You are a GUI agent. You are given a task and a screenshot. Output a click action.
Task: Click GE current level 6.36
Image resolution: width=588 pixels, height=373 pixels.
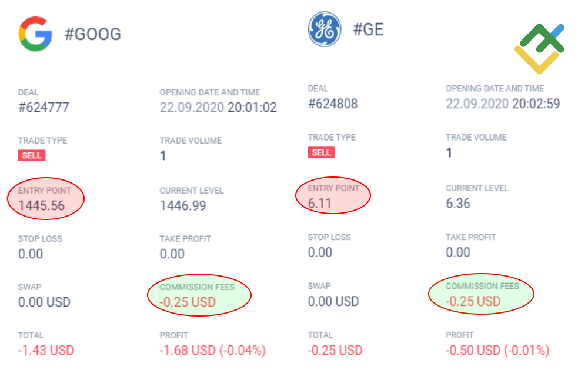pos(458,204)
